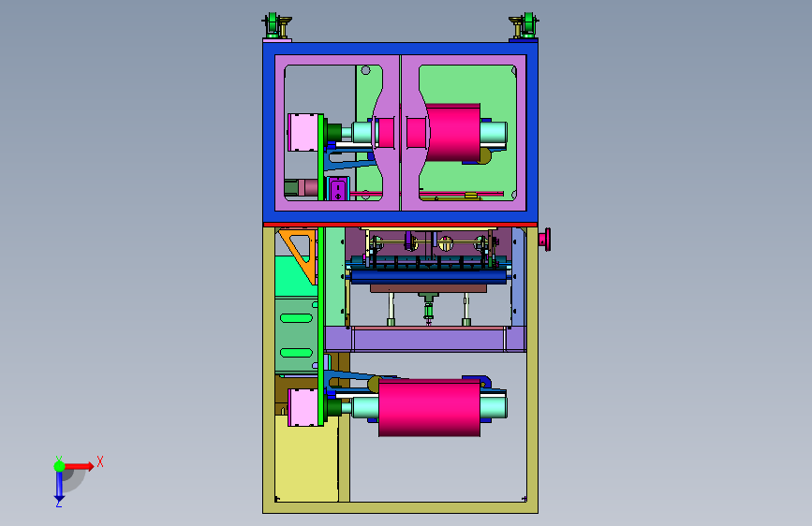The width and height of the screenshot is (812, 526).
Task: Select the pale yellow cabinet panel at the bottom left
Action: (x=306, y=459)
